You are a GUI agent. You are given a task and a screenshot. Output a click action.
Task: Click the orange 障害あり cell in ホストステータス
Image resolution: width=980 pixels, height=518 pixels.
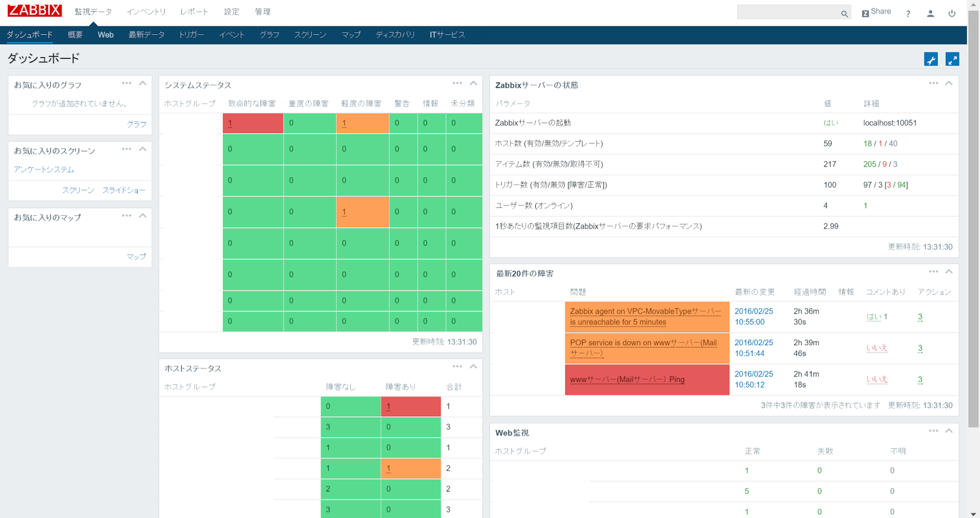[411, 468]
